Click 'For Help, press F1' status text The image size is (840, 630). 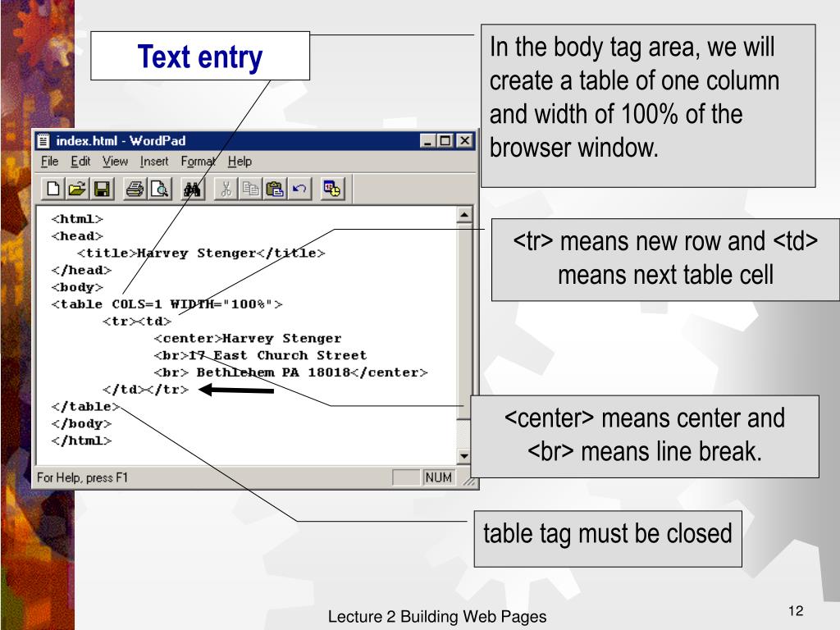pyautogui.click(x=83, y=478)
